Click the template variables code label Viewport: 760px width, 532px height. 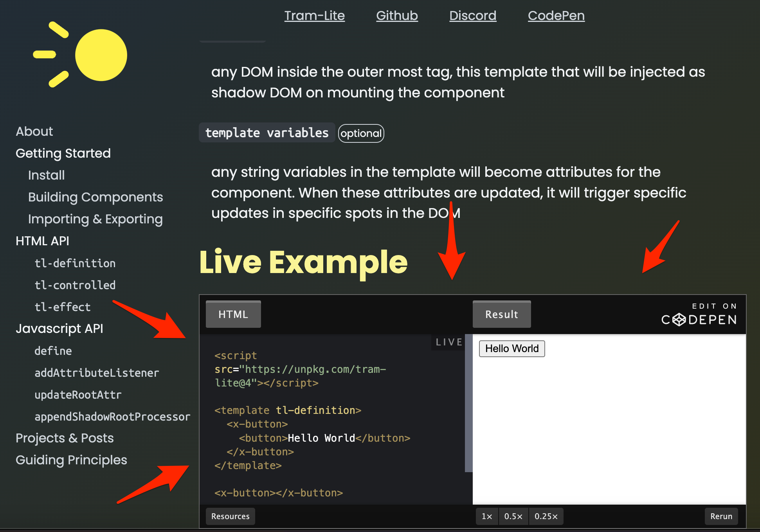(267, 133)
